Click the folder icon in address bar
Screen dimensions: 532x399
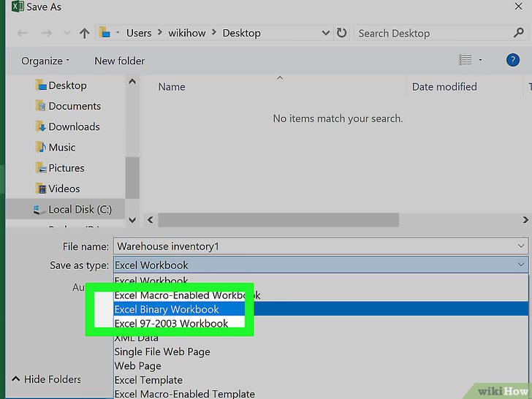(104, 33)
